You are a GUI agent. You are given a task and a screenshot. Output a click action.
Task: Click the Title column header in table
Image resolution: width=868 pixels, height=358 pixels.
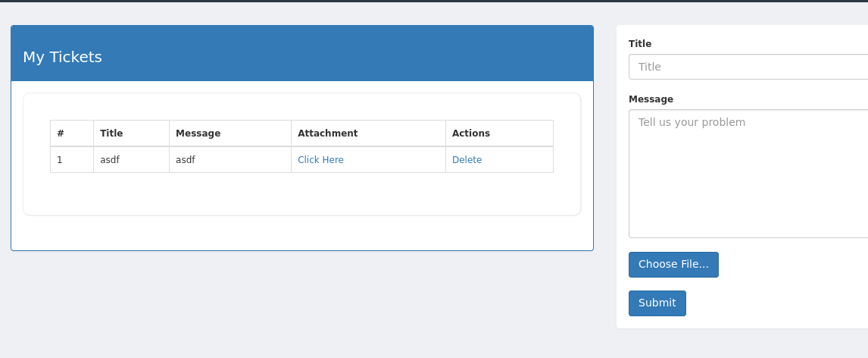coord(111,133)
